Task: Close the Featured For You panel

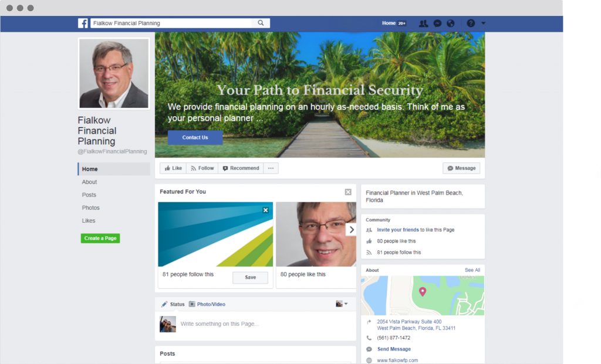Action: (x=348, y=192)
